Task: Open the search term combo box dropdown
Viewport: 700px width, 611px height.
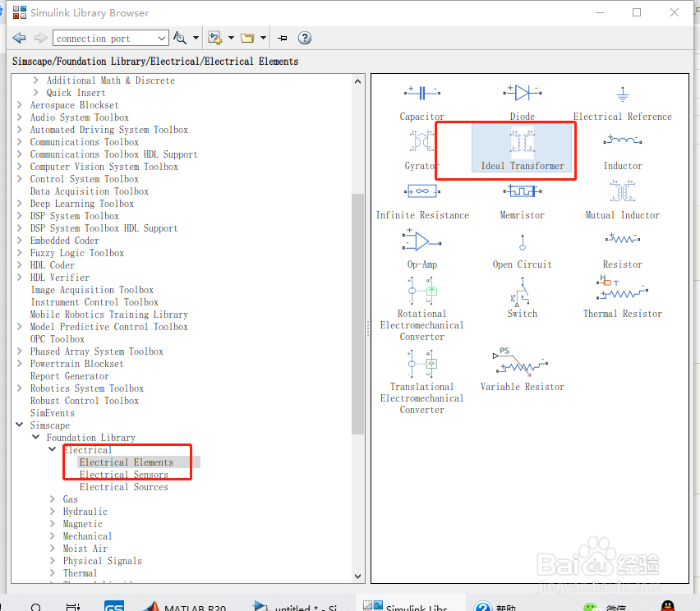Action: [162, 39]
